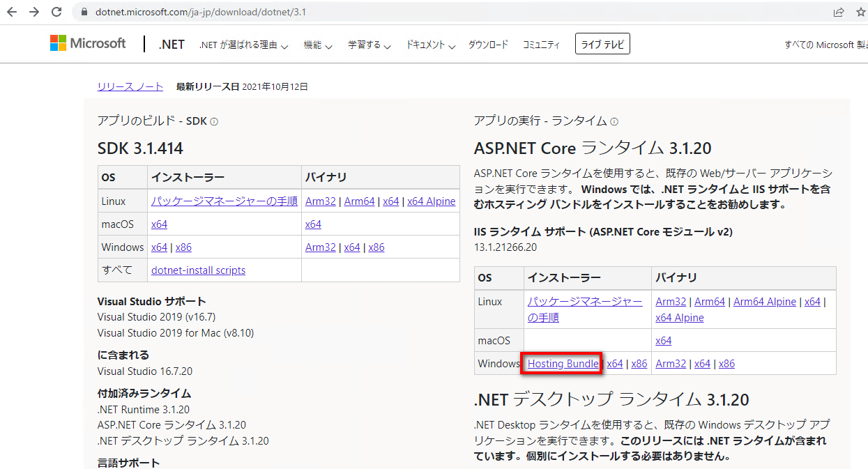Download SDK Linux Arm32 binary
The height and width of the screenshot is (469, 868).
click(x=321, y=201)
